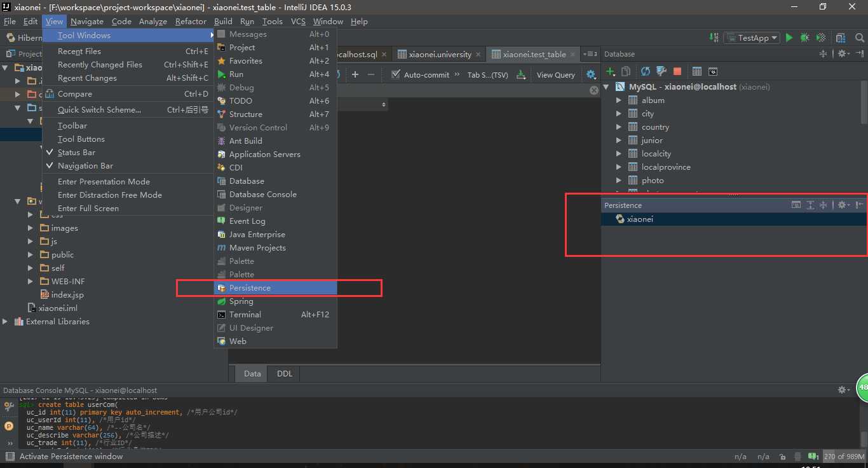Open Database Console gear settings
The image size is (868, 468).
point(843,390)
